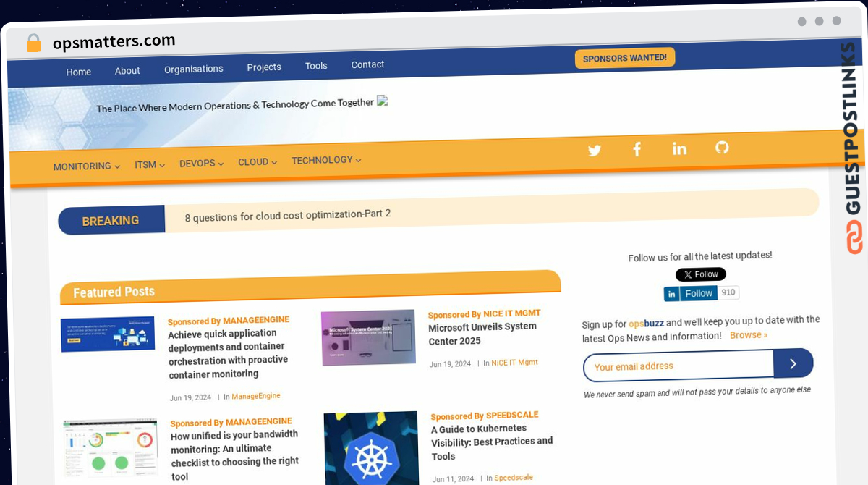Open the About menu item
Viewport: 868px width, 485px height.
tap(127, 70)
